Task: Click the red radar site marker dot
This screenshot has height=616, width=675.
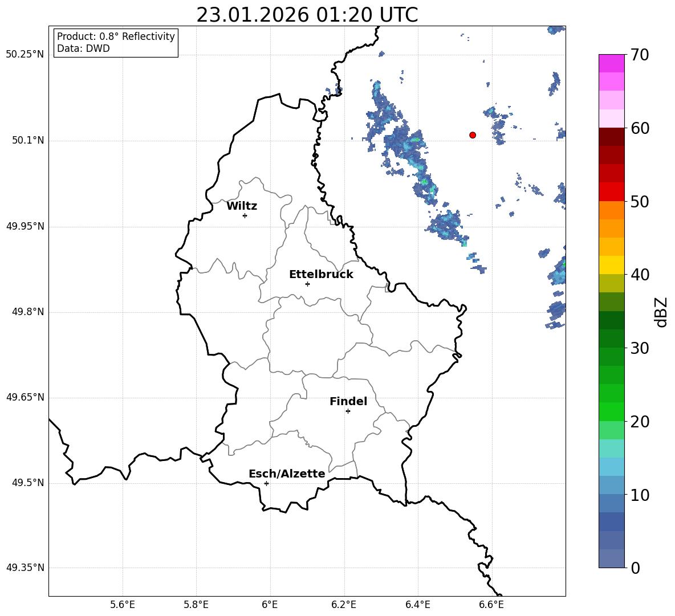Action: click(x=473, y=135)
